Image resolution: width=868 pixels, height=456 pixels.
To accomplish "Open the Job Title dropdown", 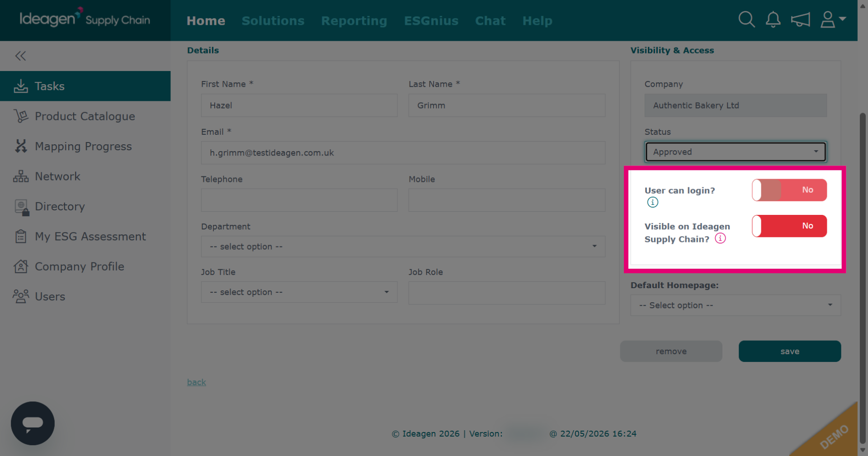I will coord(299,292).
